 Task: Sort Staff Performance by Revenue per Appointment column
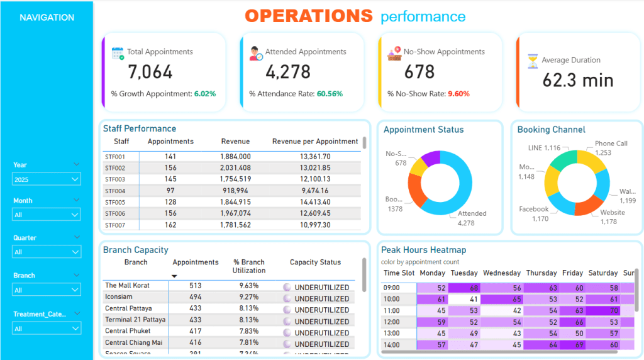click(x=314, y=142)
